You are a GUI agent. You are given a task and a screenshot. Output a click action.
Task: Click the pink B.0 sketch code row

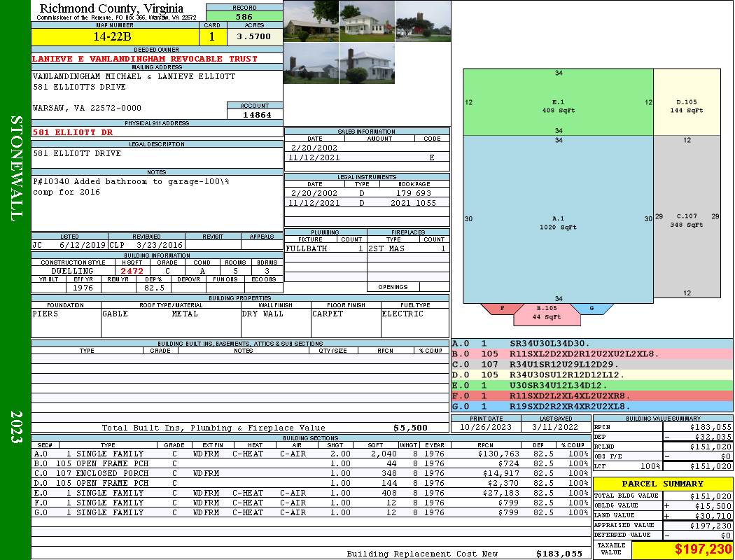click(x=592, y=353)
